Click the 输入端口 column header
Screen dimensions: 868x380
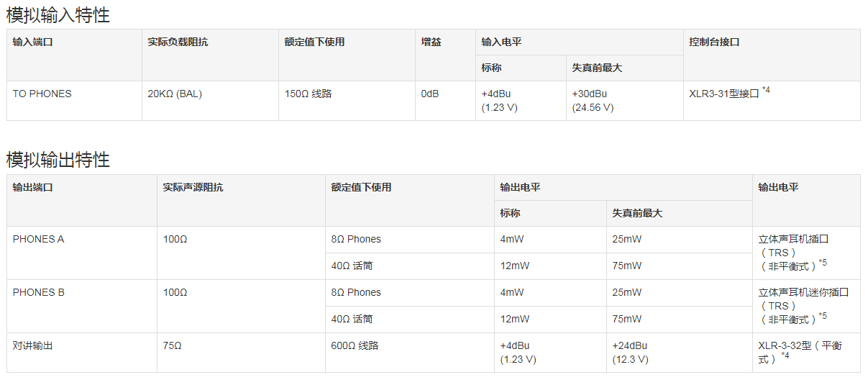point(32,42)
